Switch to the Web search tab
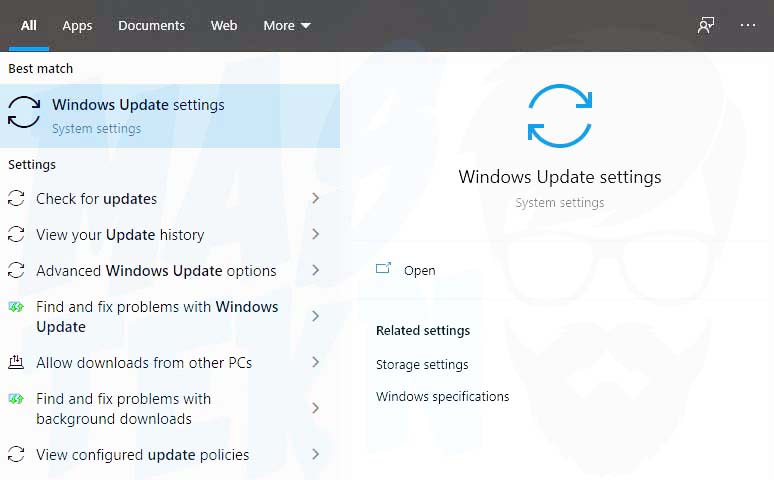The width and height of the screenshot is (774, 480). coord(224,25)
